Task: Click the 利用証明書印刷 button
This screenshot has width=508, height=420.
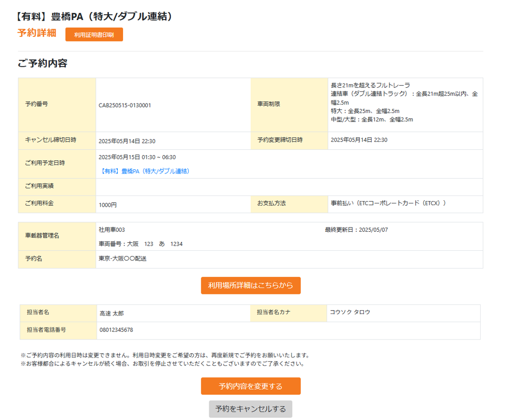Action: (x=94, y=35)
